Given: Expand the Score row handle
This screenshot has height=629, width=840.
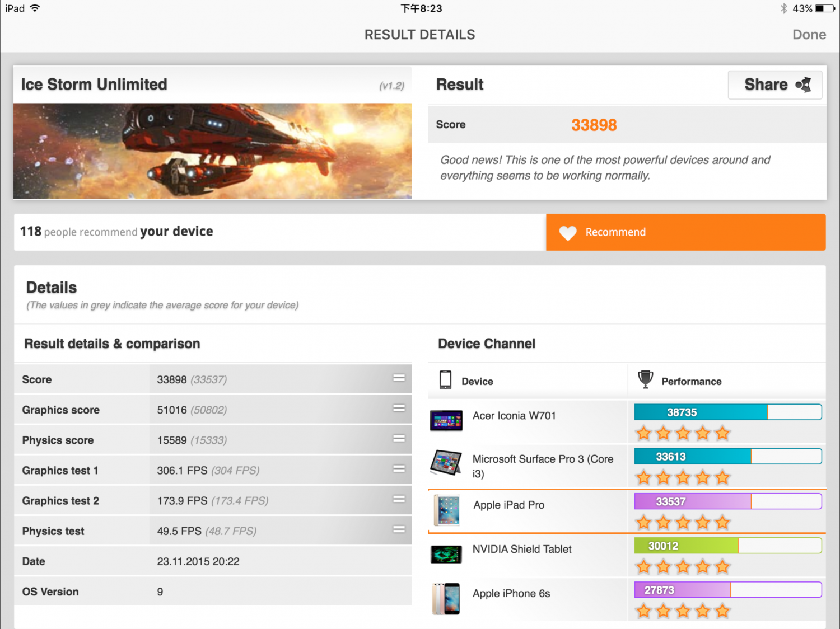Looking at the screenshot, I should (x=399, y=378).
